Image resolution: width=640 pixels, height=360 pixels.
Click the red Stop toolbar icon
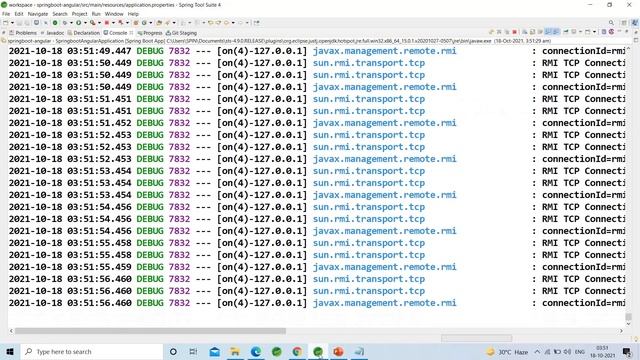pos(107,23)
